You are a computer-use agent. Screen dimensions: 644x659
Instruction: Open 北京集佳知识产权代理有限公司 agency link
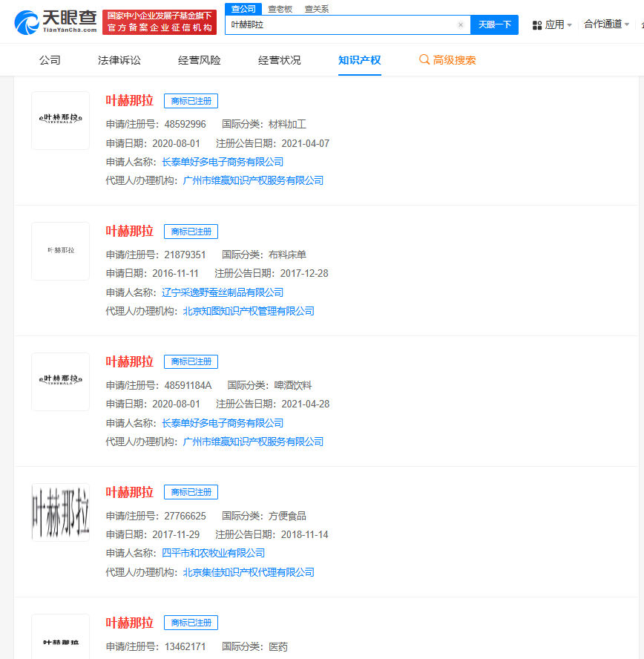pos(248,572)
